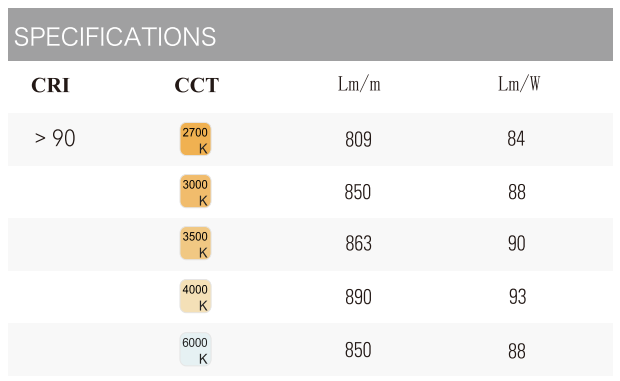The image size is (620, 381).
Task: Click the 2700 K color swatch
Action: coord(195,139)
